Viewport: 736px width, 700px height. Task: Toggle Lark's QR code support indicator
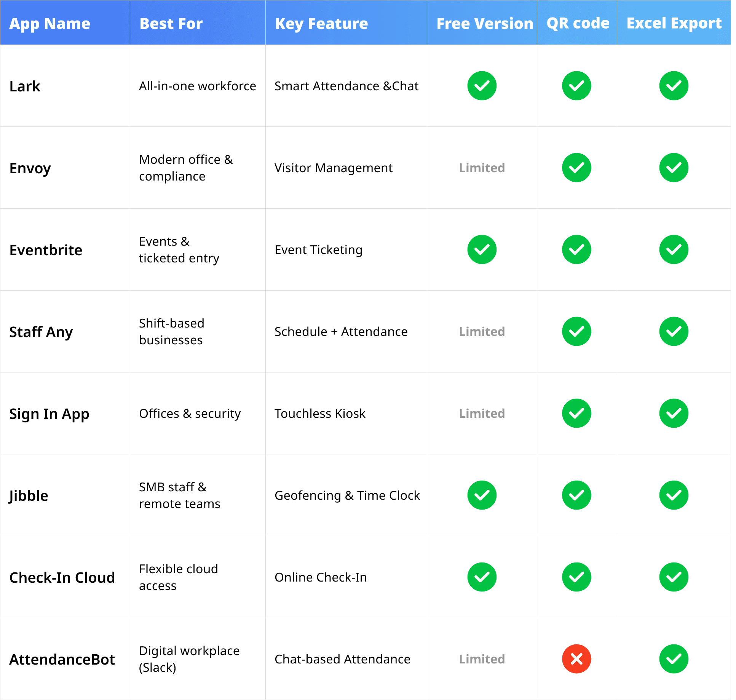576,86
